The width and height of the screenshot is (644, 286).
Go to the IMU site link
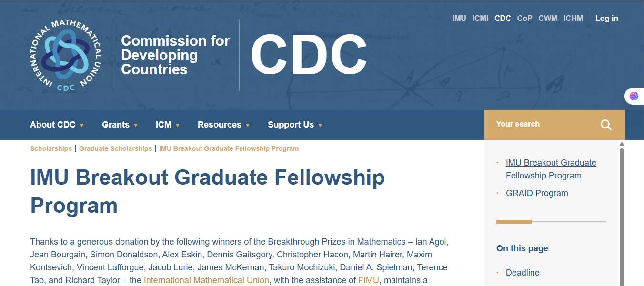pyautogui.click(x=459, y=19)
